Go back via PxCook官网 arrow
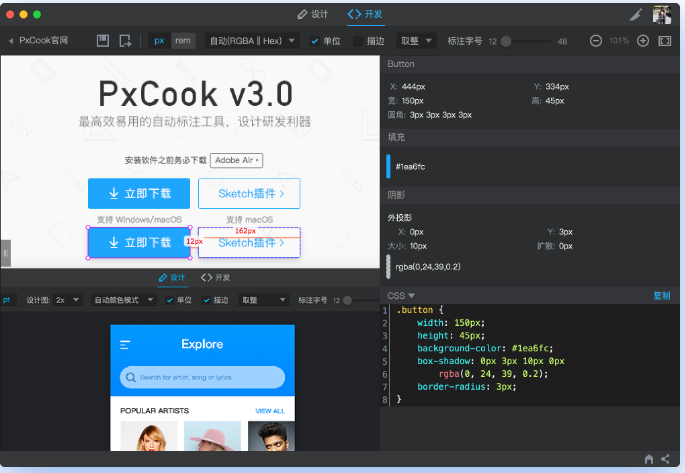Image resolution: width=685 pixels, height=473 pixels. [11, 41]
